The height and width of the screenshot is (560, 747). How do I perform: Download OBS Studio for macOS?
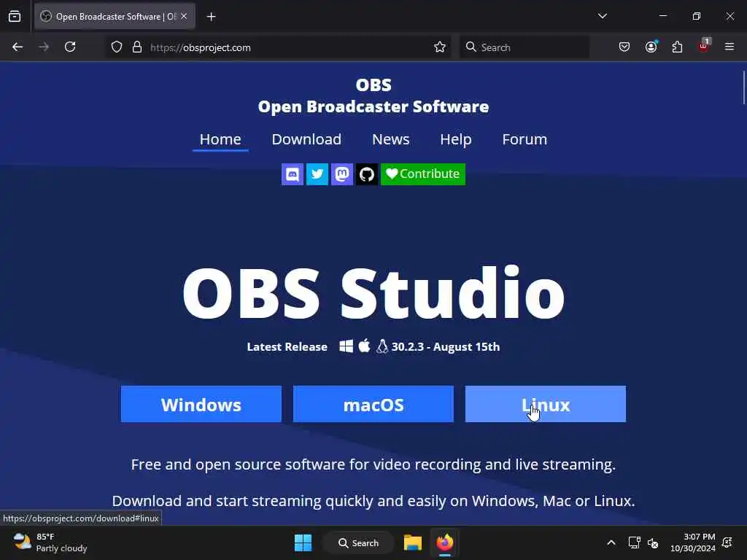373,404
